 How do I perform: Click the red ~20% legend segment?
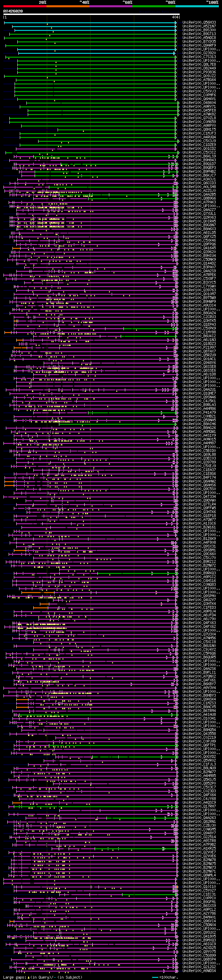coord(25,6)
